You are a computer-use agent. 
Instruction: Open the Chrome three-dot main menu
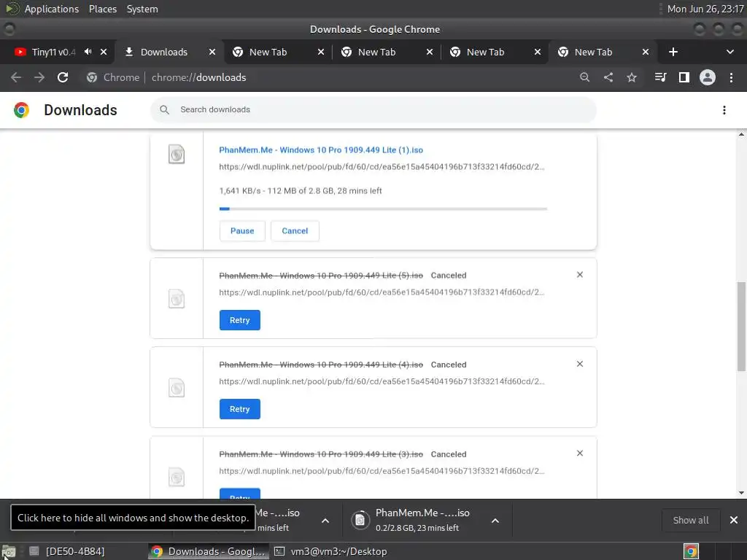tap(731, 77)
